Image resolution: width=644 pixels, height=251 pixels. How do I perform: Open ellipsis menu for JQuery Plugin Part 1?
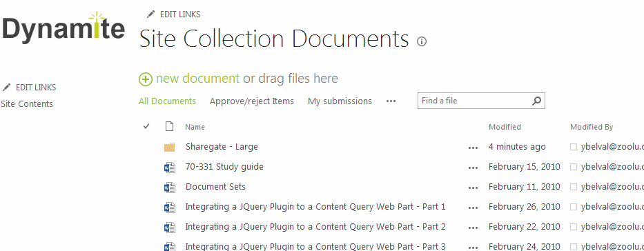tap(473, 208)
